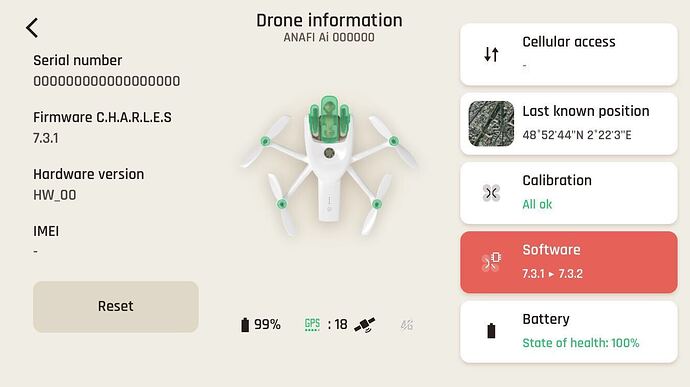690x387 pixels.
Task: Click the calibration drone icon
Action: tap(491, 193)
